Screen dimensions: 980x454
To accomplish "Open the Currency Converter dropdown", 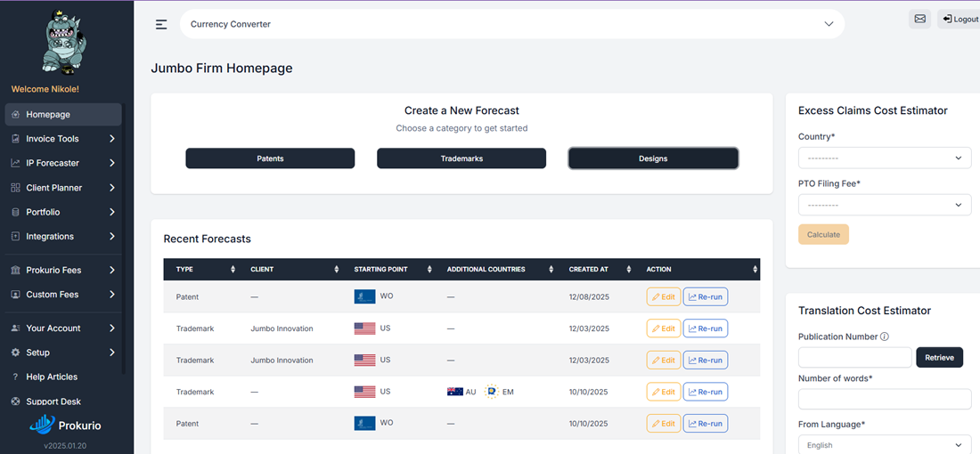I will point(511,24).
